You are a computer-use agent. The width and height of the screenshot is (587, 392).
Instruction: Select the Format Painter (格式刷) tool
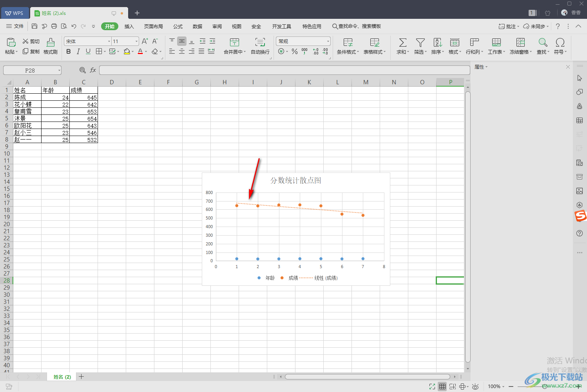[x=51, y=46]
